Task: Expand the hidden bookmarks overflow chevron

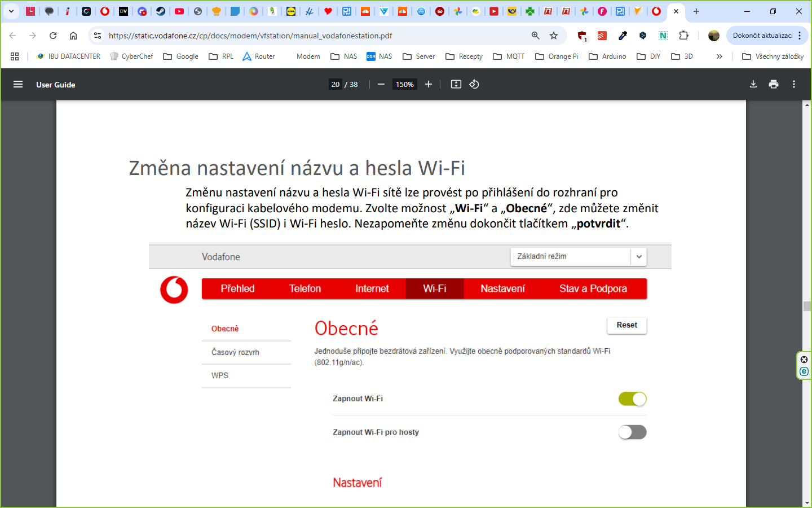Action: (719, 56)
